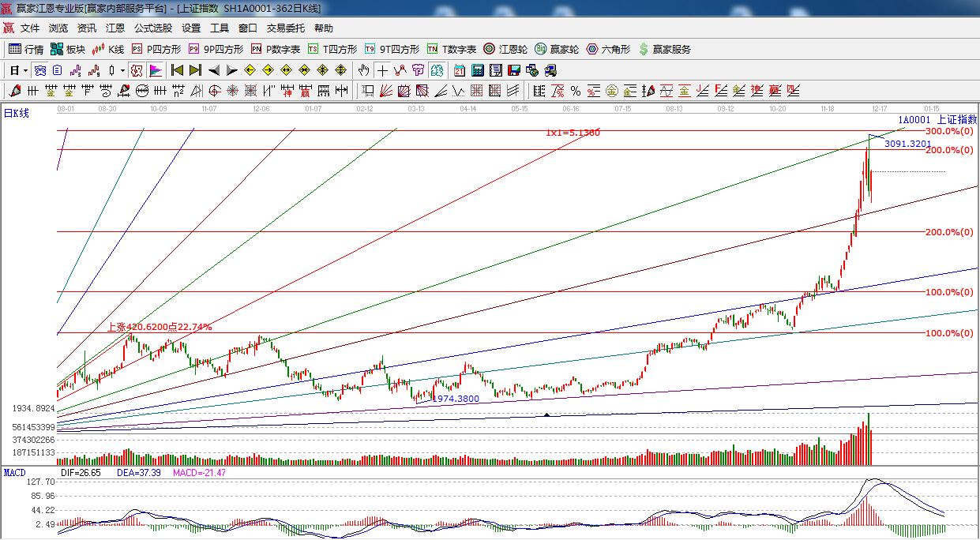Open the 交易委托 menu
This screenshot has width=980, height=540.
(285, 28)
